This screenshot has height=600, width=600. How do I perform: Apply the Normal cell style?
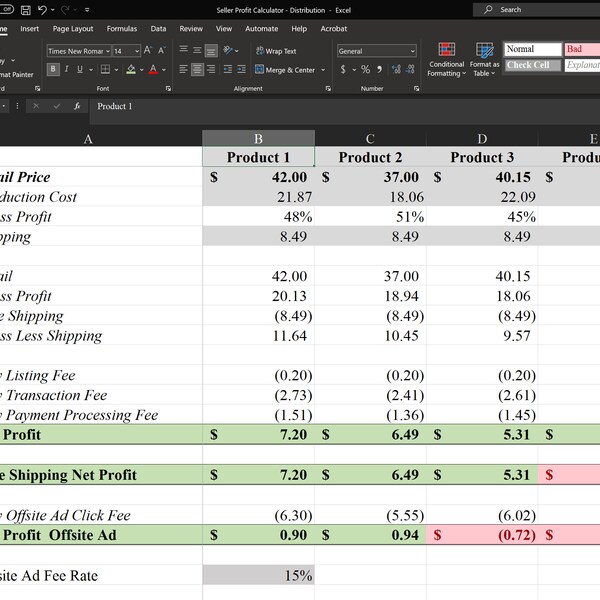[x=532, y=49]
